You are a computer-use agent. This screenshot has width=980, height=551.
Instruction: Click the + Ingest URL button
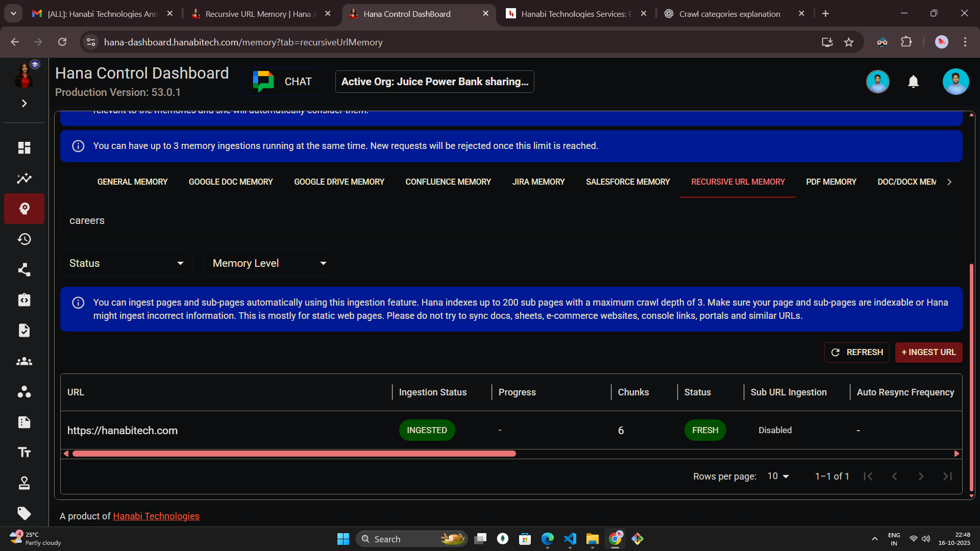[928, 353]
